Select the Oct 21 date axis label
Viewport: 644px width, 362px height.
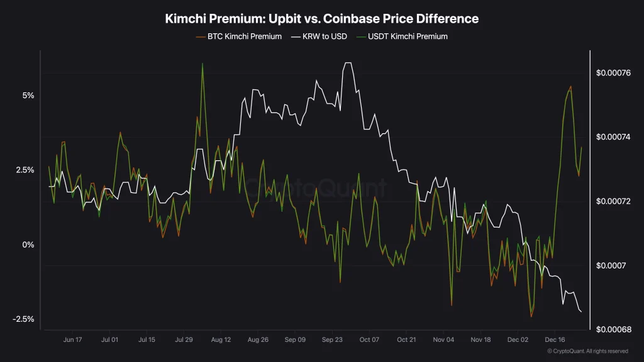coord(406,340)
